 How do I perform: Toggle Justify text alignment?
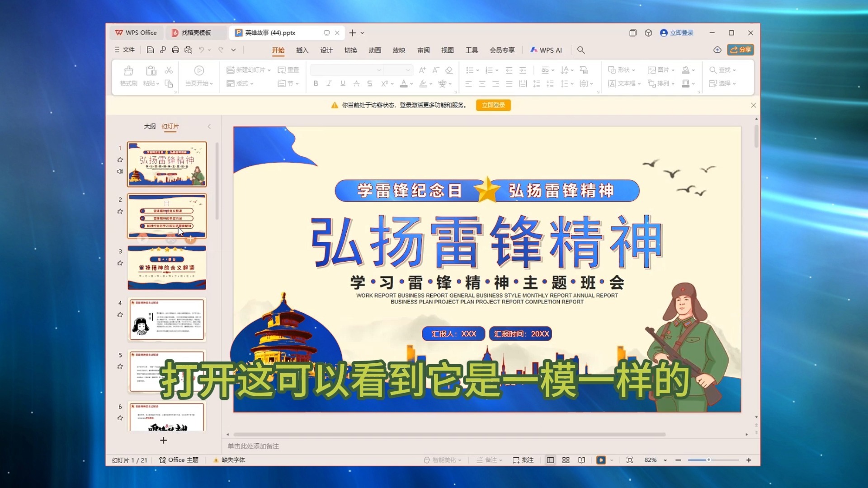pyautogui.click(x=509, y=84)
